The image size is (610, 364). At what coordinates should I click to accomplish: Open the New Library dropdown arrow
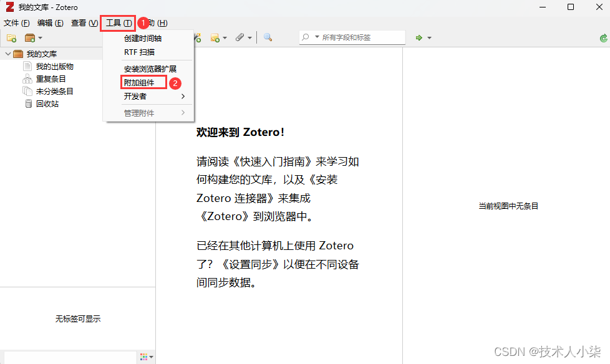40,38
